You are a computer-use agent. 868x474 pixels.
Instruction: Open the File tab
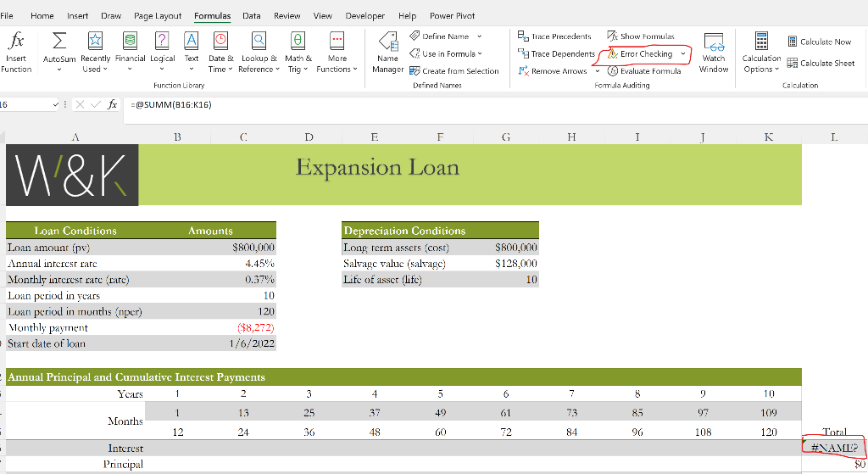pos(7,15)
